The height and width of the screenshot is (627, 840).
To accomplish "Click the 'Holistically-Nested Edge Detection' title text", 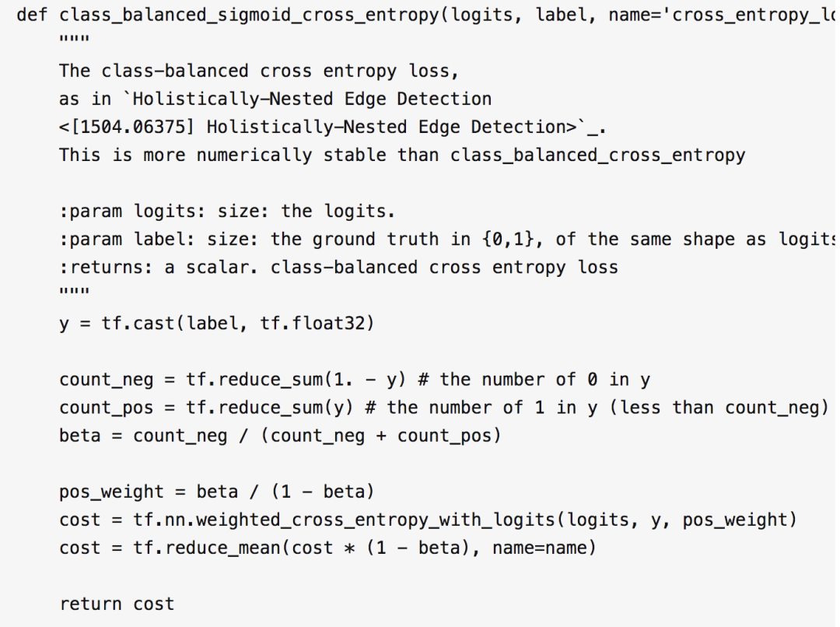I will pyautogui.click(x=312, y=99).
